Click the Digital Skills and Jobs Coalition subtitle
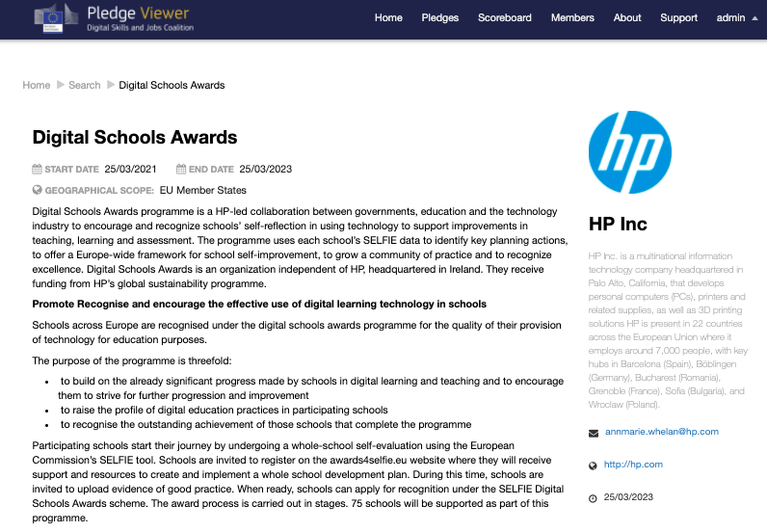 pos(141,28)
